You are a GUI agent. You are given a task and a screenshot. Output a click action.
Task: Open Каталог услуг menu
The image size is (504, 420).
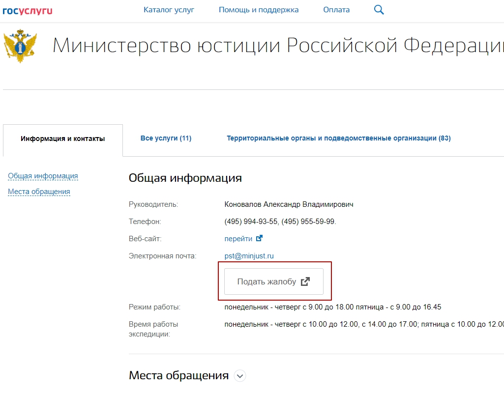click(x=169, y=10)
